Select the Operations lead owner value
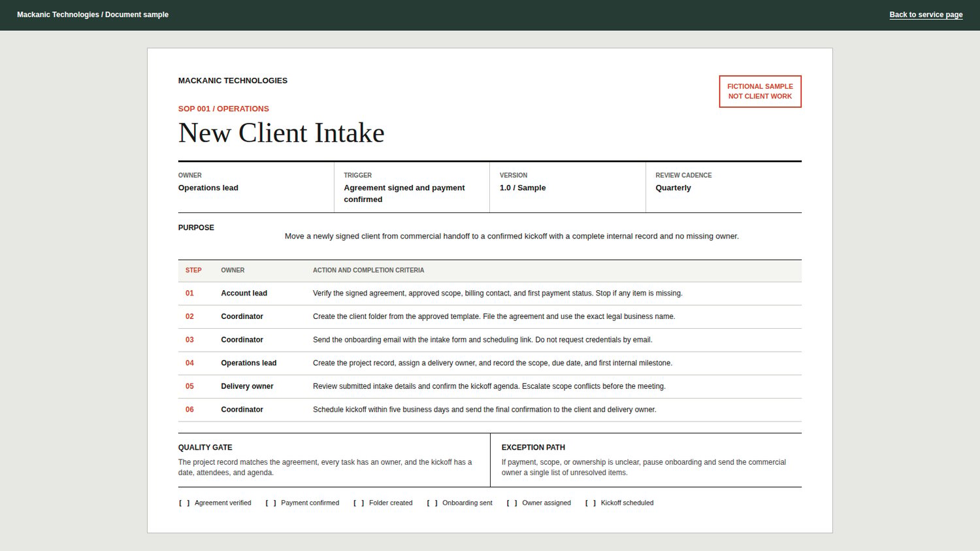The width and height of the screenshot is (980, 551). [x=208, y=188]
